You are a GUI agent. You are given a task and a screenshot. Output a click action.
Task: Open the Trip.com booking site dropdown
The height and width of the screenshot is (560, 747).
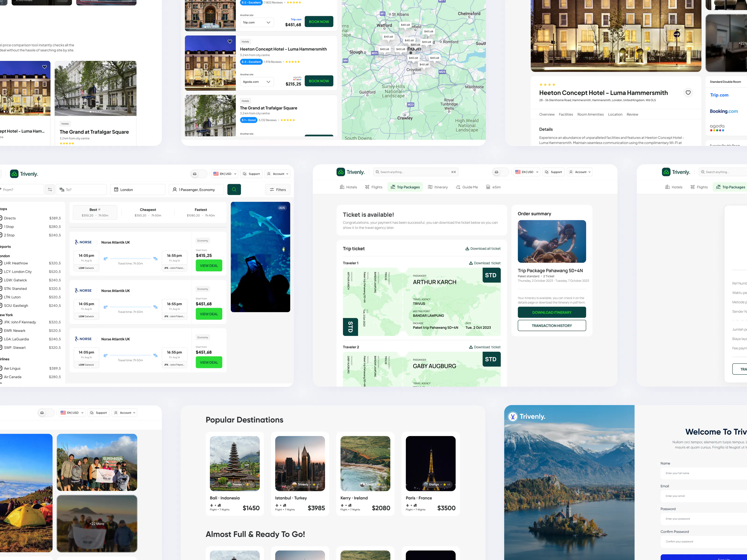[257, 22]
